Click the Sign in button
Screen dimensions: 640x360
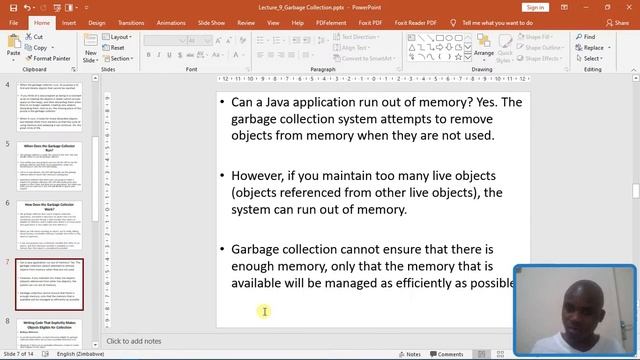click(x=535, y=7)
